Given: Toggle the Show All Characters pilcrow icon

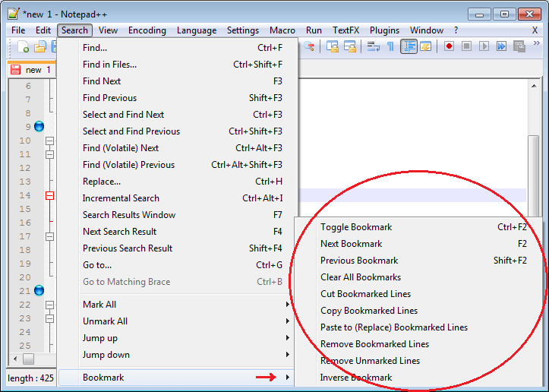Looking at the screenshot, I should click(391, 47).
